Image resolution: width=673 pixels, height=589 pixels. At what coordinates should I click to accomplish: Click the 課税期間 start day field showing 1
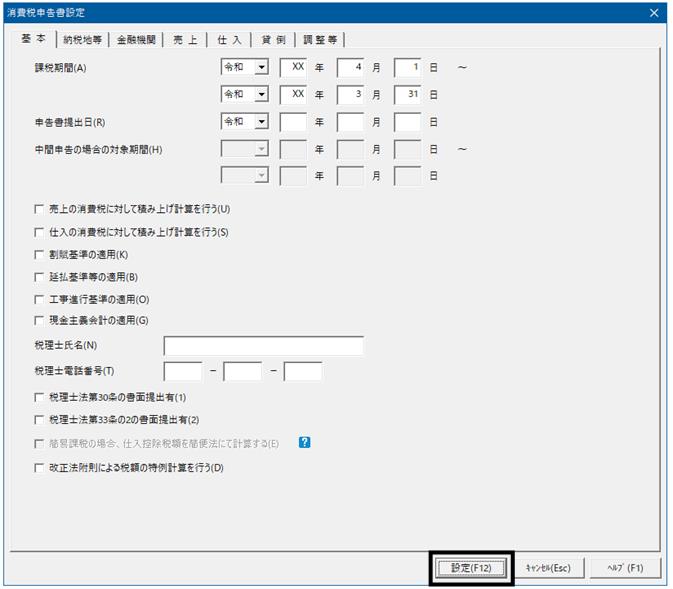click(407, 67)
